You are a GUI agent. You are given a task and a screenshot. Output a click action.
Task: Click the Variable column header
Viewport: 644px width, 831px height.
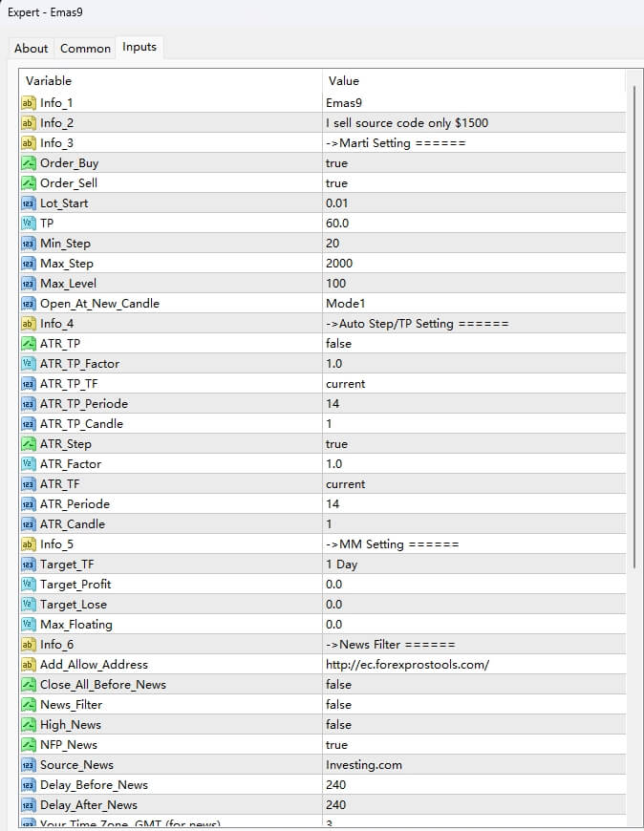point(170,81)
